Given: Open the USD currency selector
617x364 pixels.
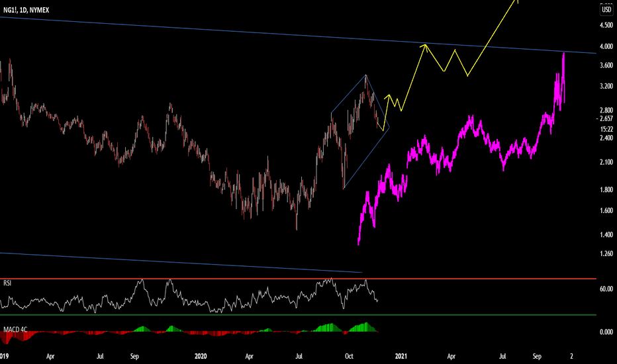Looking at the screenshot, I should (x=606, y=9).
